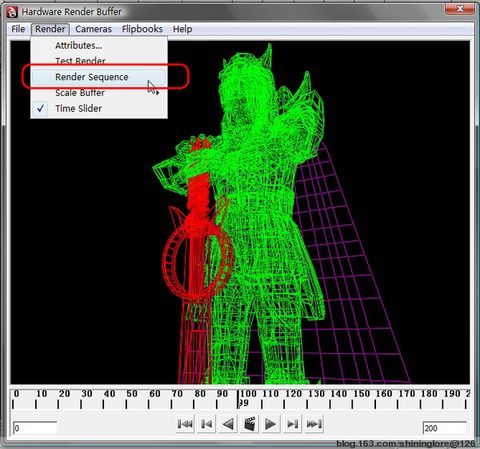Close the Hardware Render Buffer window
The image size is (480, 449).
tap(460, 9)
